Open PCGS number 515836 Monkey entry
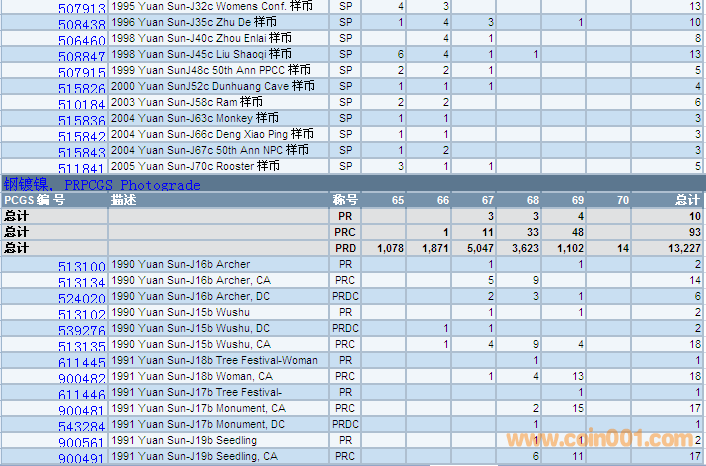The width and height of the screenshot is (706, 466). (81, 121)
